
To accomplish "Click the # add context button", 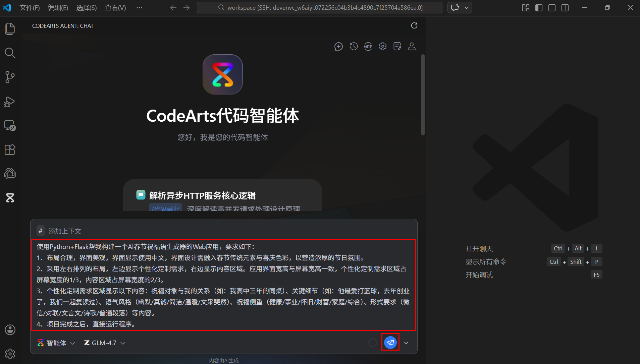I will point(41,231).
